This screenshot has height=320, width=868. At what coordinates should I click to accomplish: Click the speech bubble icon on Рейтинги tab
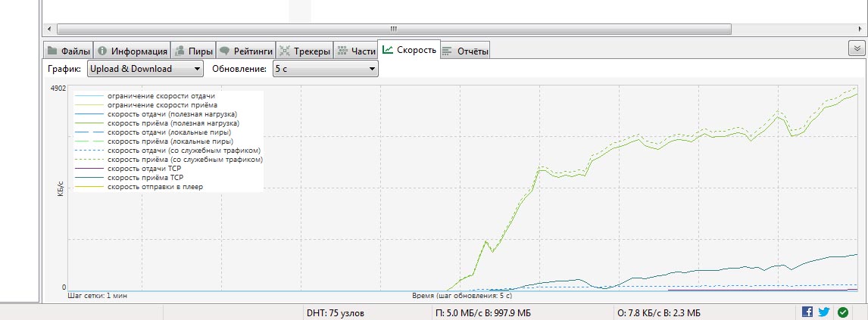(x=224, y=51)
